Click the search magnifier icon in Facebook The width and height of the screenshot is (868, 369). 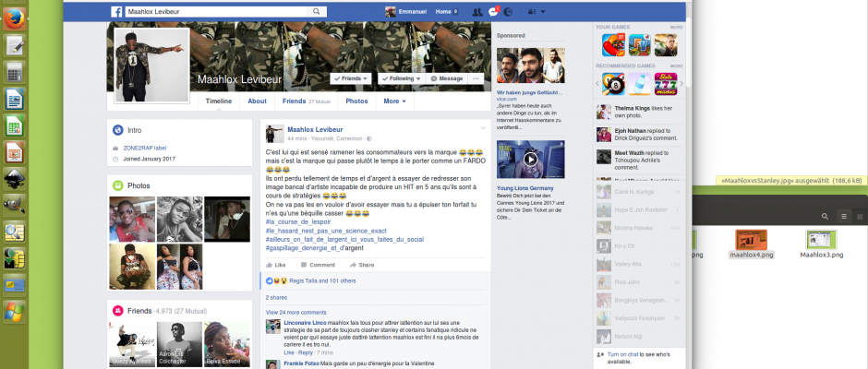point(317,11)
